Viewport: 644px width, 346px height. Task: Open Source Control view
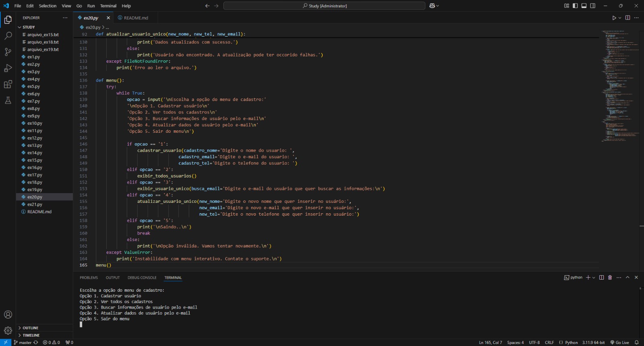coord(8,52)
